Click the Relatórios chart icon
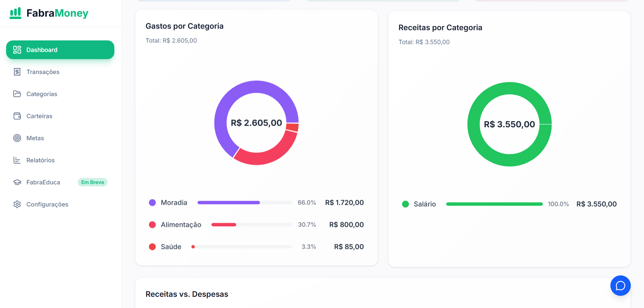This screenshot has height=308, width=644. [x=17, y=160]
